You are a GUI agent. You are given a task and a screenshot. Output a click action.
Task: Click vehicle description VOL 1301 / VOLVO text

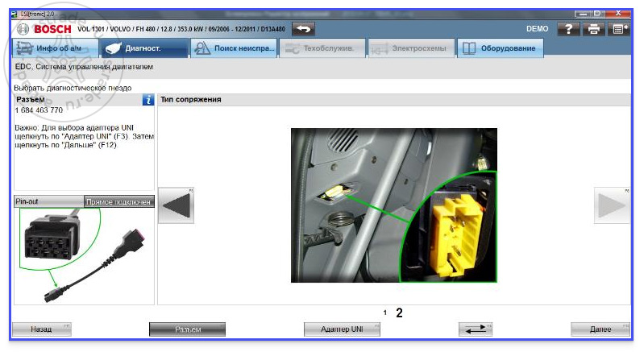tap(181, 29)
